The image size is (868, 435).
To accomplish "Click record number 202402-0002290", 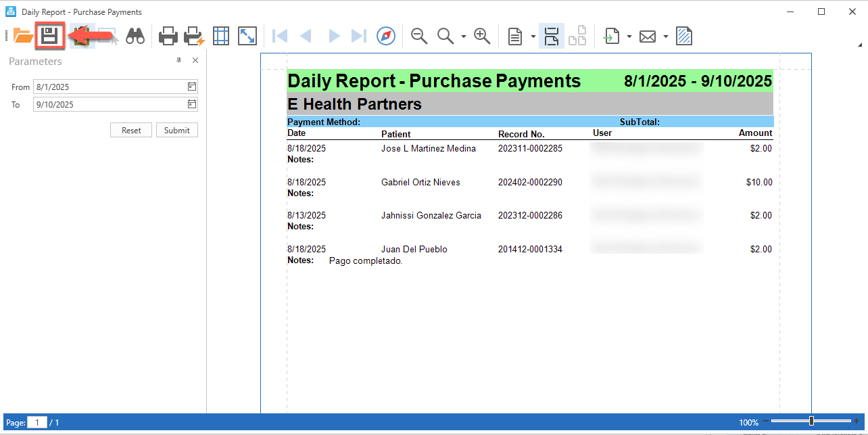I will (530, 182).
